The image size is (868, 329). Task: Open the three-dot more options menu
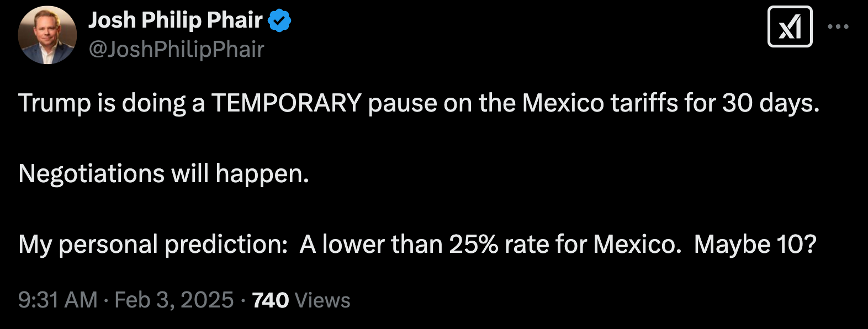tap(838, 26)
